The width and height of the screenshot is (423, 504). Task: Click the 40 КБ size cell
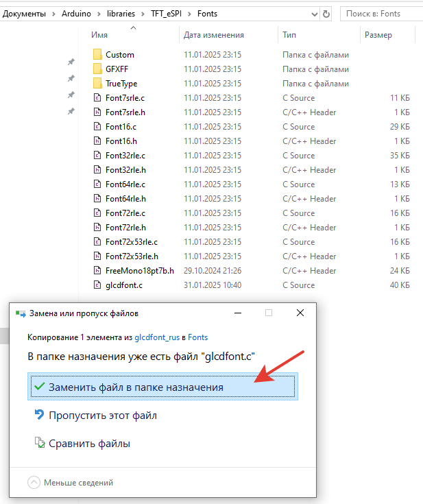tap(400, 285)
